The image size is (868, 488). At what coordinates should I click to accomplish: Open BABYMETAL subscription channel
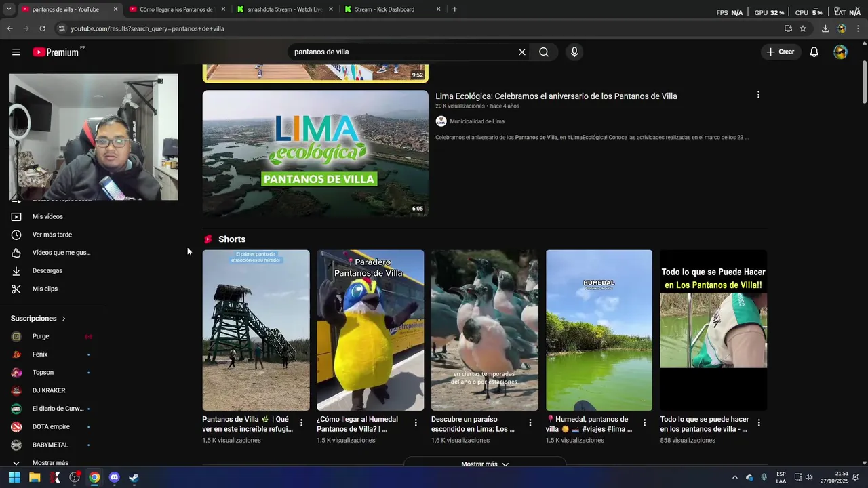tap(50, 445)
